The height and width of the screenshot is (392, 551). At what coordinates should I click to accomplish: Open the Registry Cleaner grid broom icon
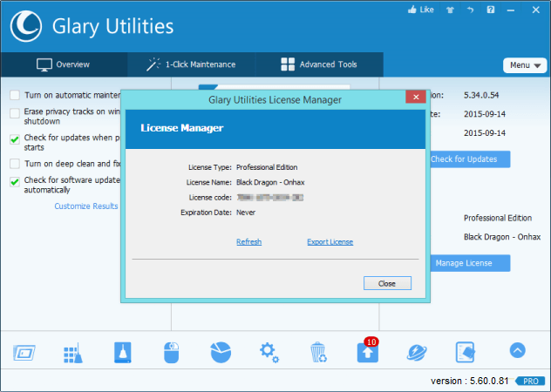click(73, 353)
